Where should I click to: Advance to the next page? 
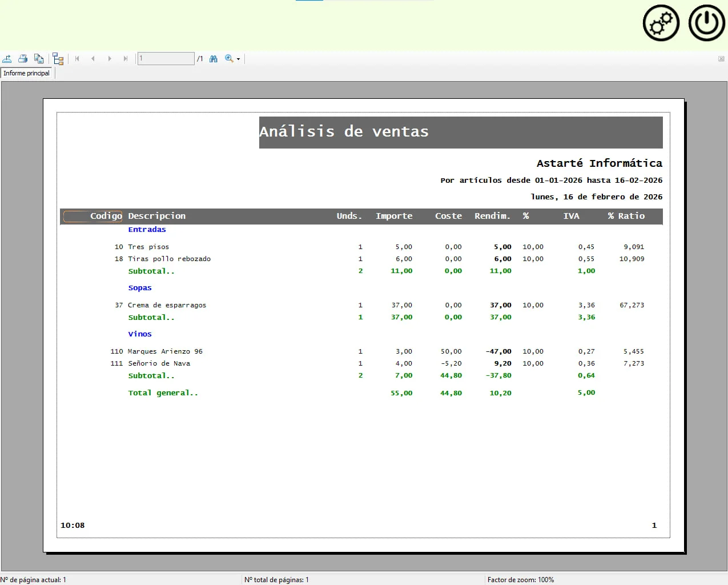pyautogui.click(x=110, y=59)
